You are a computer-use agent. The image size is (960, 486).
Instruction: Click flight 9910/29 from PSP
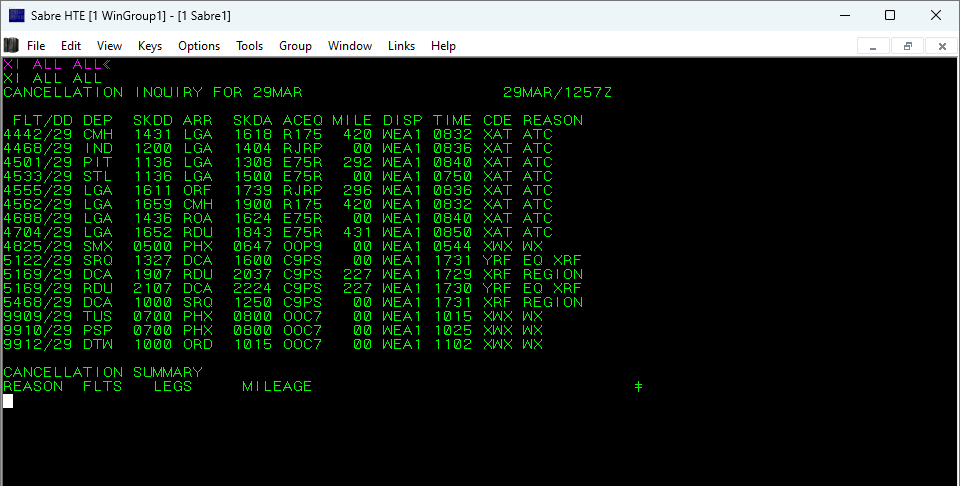coord(273,331)
